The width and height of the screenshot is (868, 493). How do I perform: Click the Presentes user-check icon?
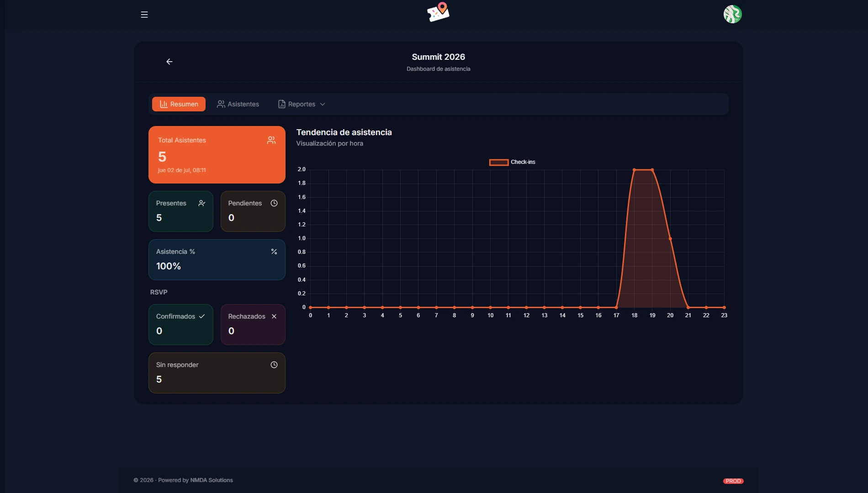click(202, 203)
